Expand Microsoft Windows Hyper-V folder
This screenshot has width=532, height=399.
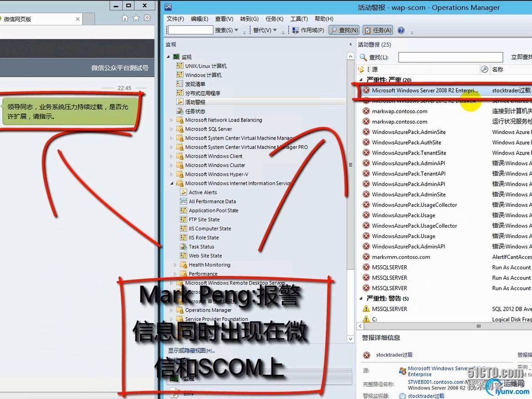pyautogui.click(x=171, y=174)
